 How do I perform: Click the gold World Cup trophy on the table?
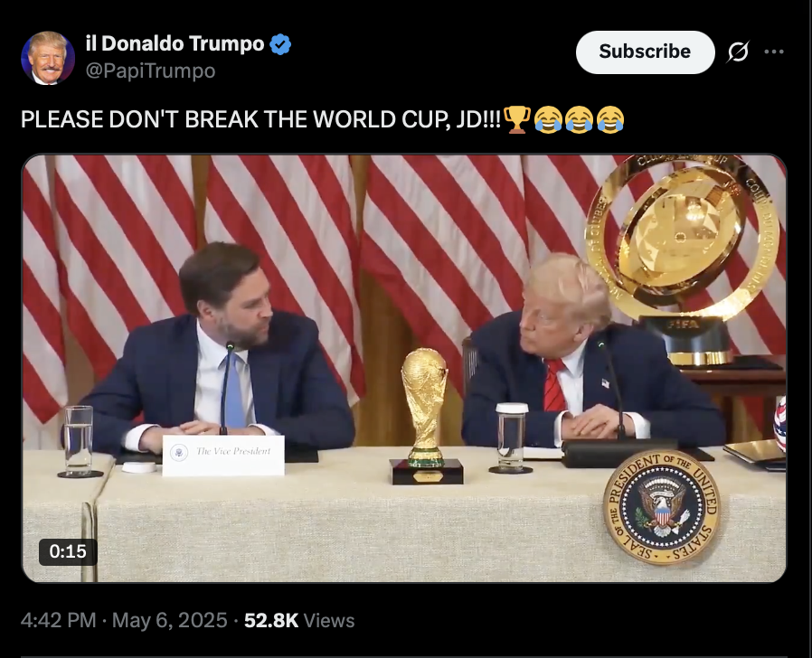(426, 416)
